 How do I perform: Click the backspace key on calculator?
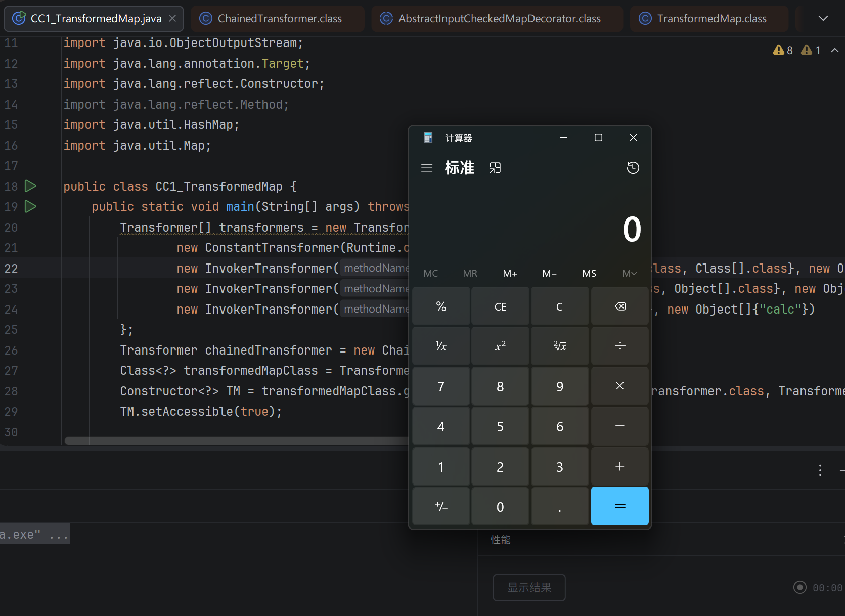(x=620, y=306)
